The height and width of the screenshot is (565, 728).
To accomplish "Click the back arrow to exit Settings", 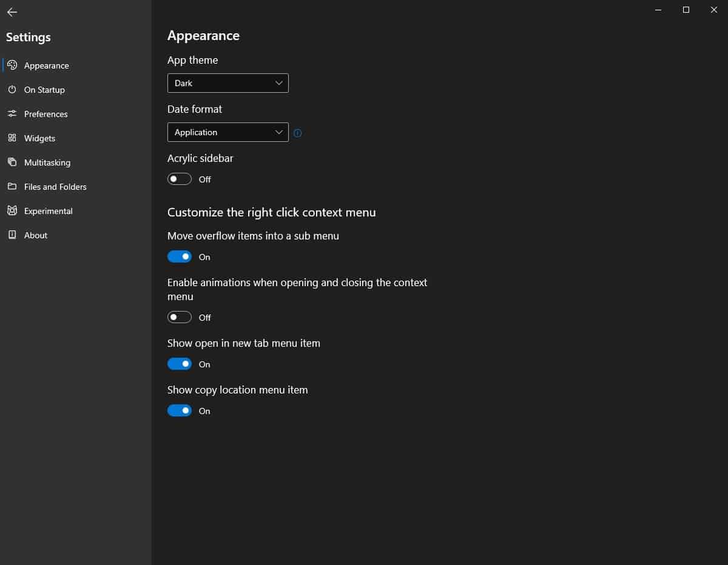I will 12,12.
